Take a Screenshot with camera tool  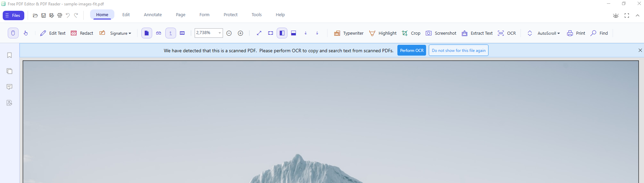[x=441, y=33]
